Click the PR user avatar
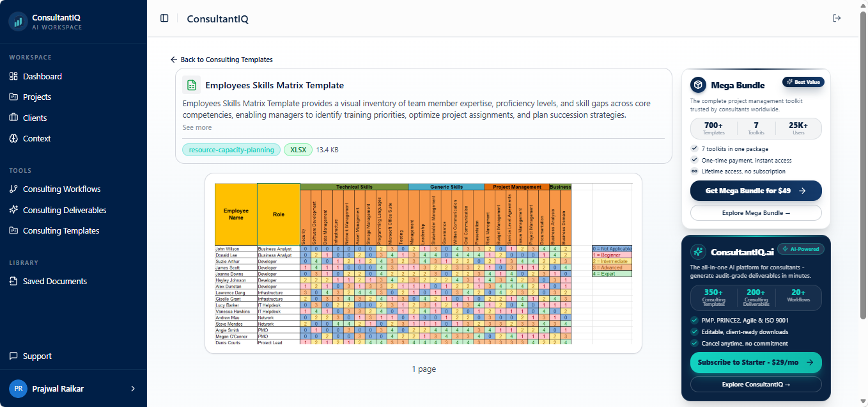 (19, 388)
